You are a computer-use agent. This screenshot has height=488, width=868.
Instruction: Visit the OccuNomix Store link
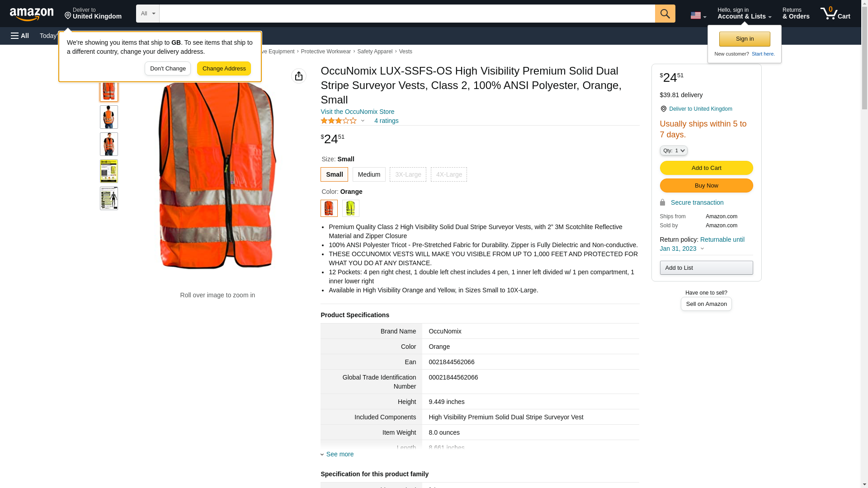(x=357, y=112)
